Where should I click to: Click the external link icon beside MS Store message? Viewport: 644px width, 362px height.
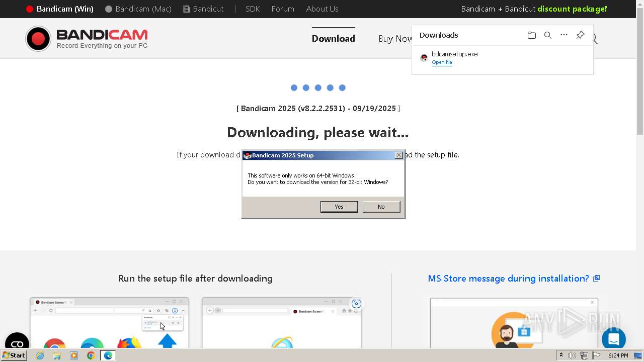click(596, 278)
